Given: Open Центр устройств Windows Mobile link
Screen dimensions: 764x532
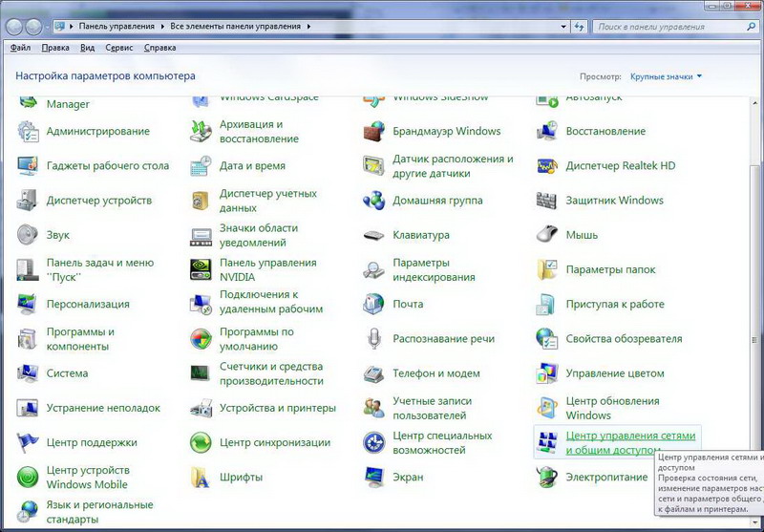Looking at the screenshot, I should [x=88, y=478].
